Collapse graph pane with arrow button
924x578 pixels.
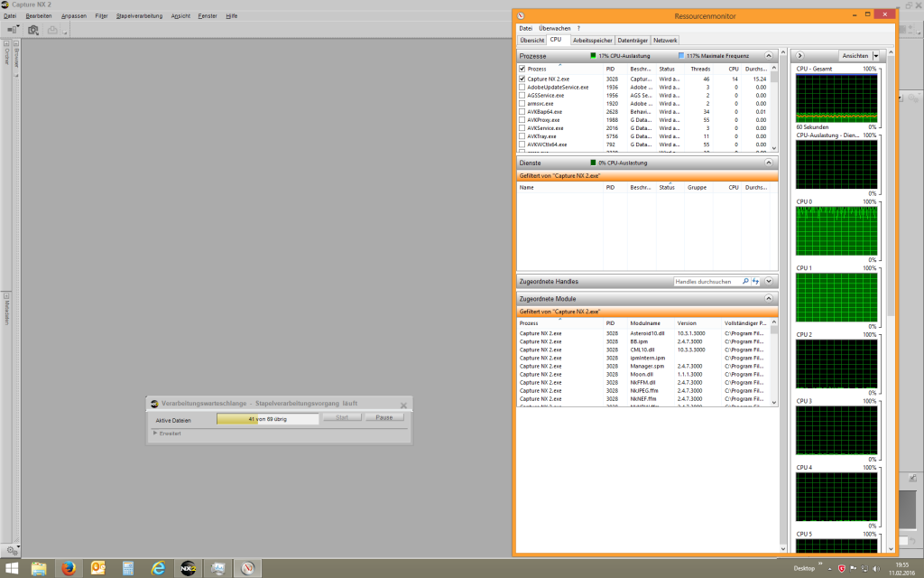point(799,55)
